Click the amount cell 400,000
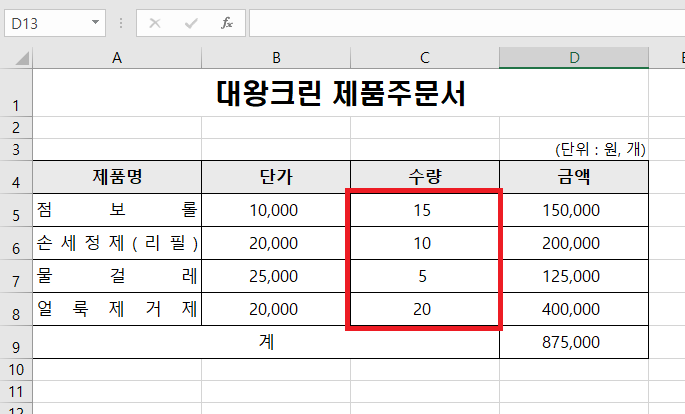 click(x=574, y=309)
